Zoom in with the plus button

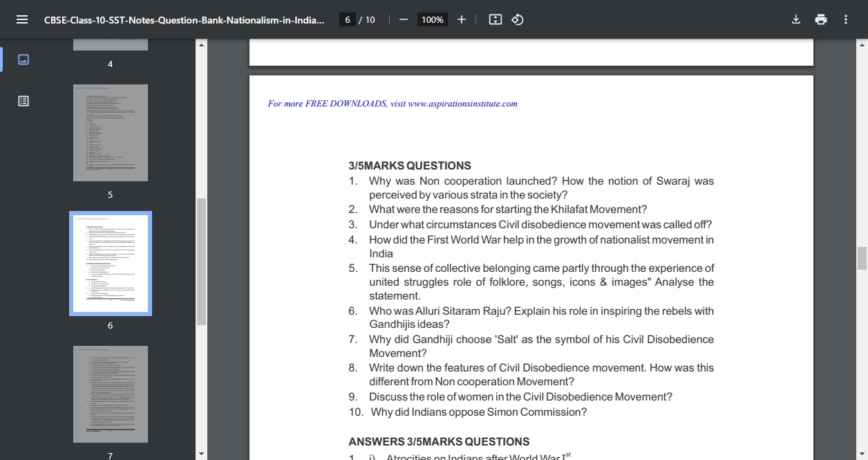(462, 19)
